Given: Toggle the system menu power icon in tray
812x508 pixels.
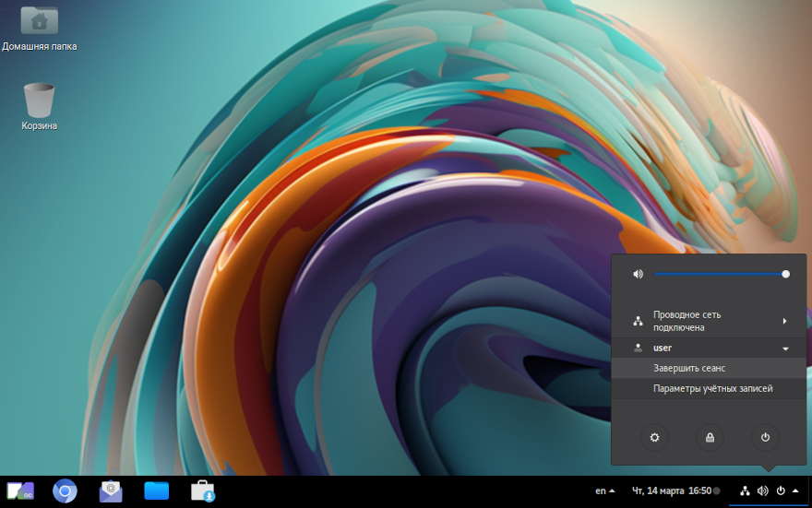Looking at the screenshot, I should (x=781, y=490).
